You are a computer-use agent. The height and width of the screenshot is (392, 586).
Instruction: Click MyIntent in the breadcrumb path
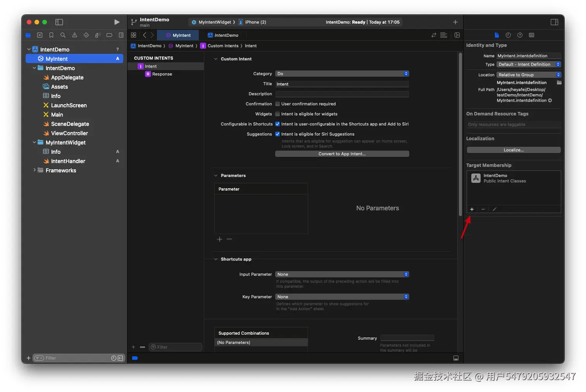[x=181, y=46]
